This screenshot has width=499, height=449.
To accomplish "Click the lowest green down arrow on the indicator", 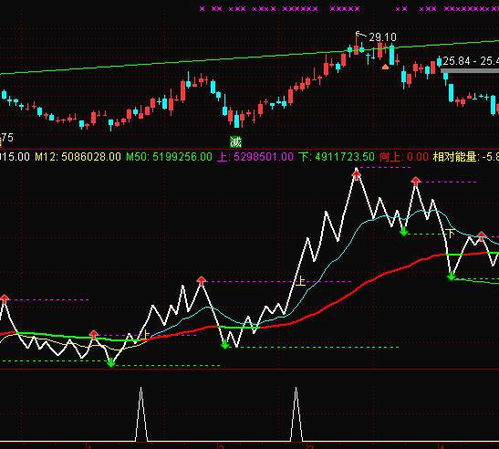I will click(111, 363).
